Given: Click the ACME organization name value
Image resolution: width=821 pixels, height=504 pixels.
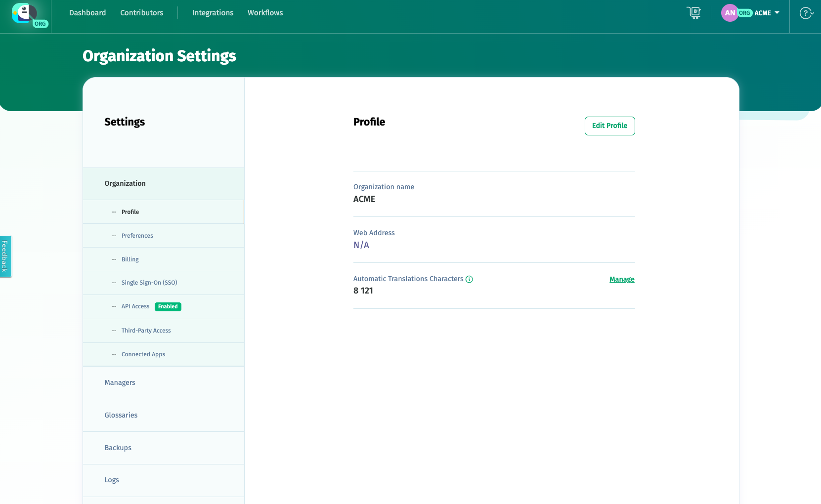Looking at the screenshot, I should [x=364, y=199].
